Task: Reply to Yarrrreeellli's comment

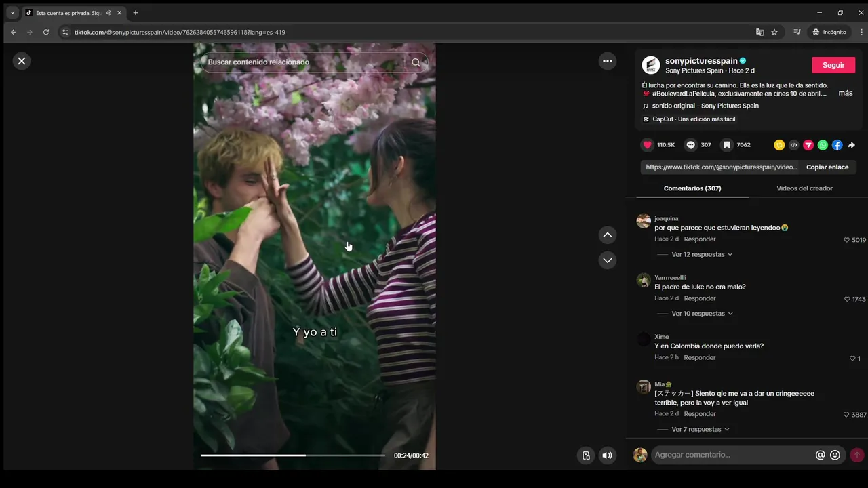Action: [x=700, y=298]
